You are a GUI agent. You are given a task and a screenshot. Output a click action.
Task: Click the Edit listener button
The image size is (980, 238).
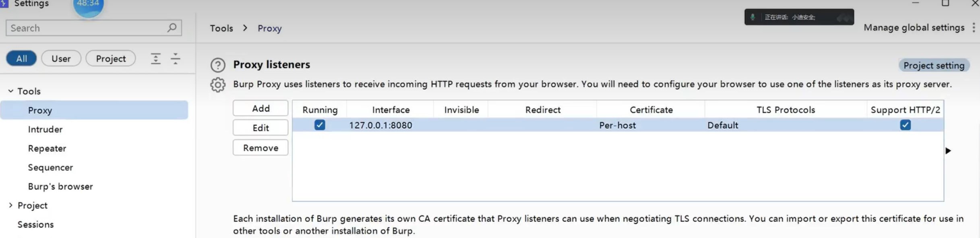[261, 128]
